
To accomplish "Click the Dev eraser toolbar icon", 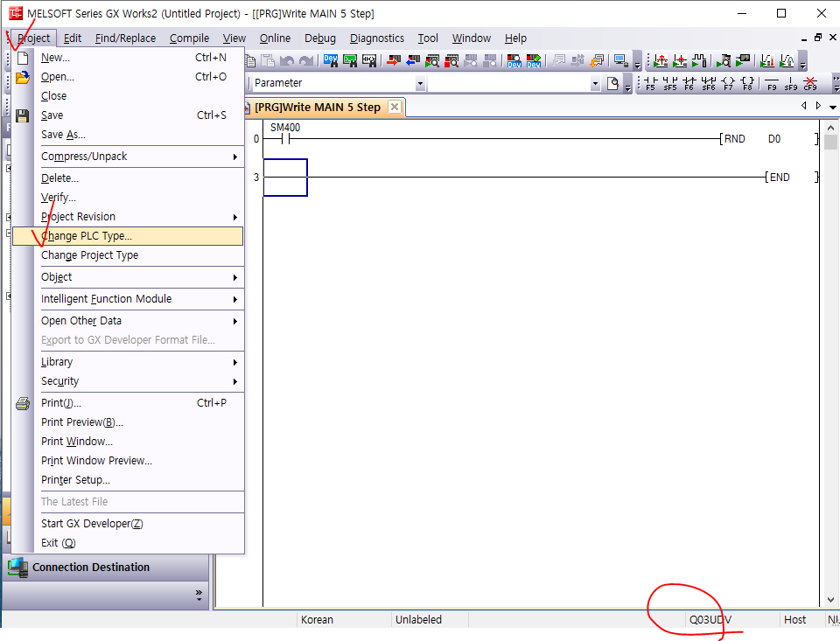I will (534, 60).
